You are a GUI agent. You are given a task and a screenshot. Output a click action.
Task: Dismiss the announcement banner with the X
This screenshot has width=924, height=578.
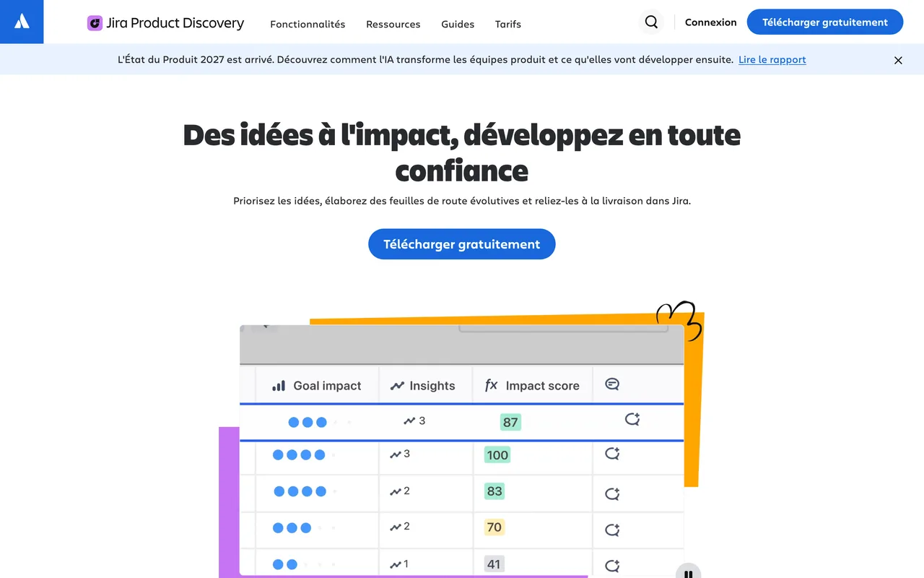point(898,60)
